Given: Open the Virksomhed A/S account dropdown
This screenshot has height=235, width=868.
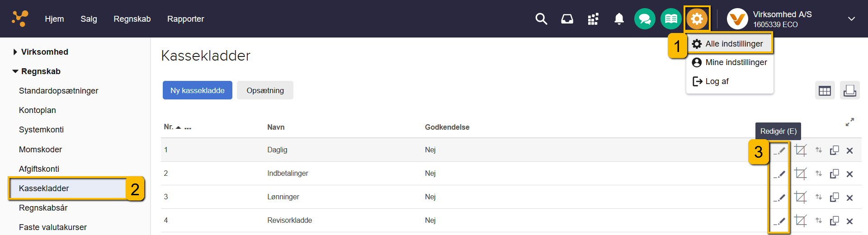Looking at the screenshot, I should [851, 19].
